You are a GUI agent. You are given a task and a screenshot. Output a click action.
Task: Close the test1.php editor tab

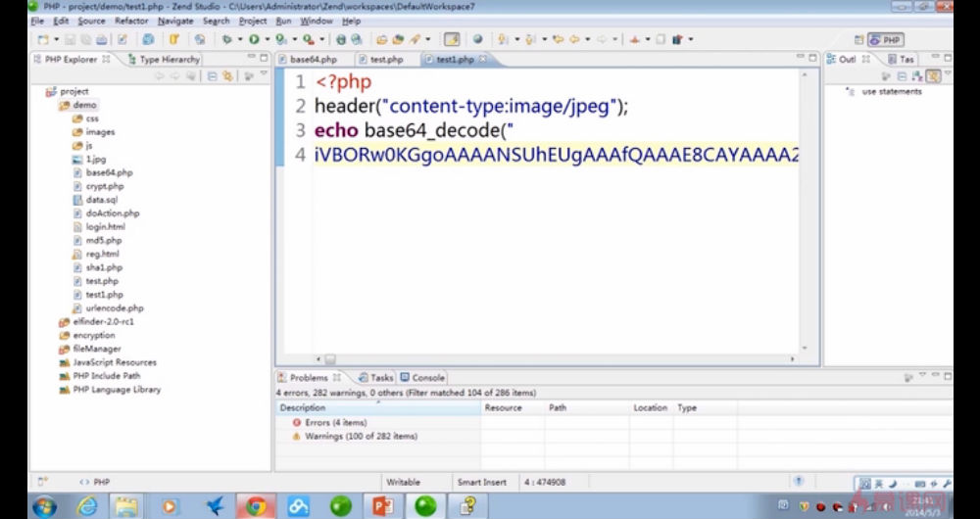tap(482, 60)
